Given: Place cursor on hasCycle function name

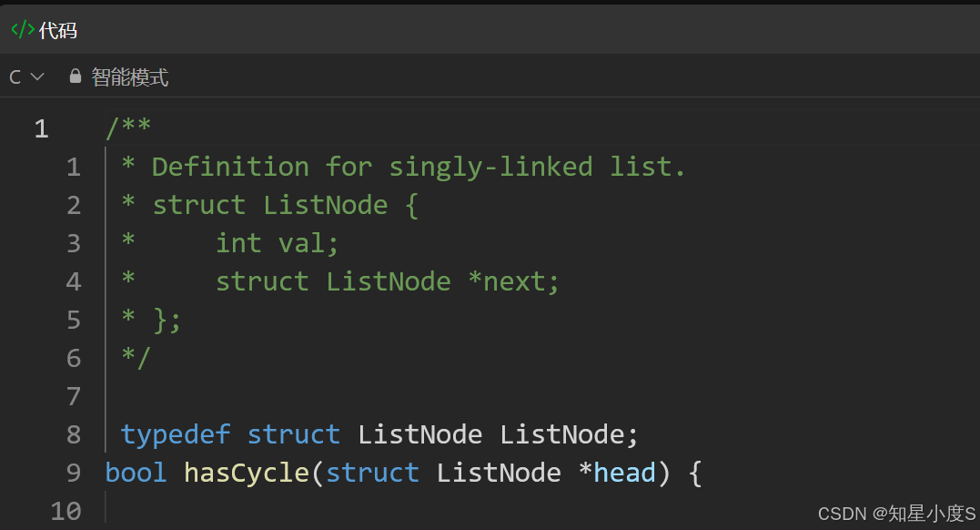Looking at the screenshot, I should pyautogui.click(x=247, y=473).
